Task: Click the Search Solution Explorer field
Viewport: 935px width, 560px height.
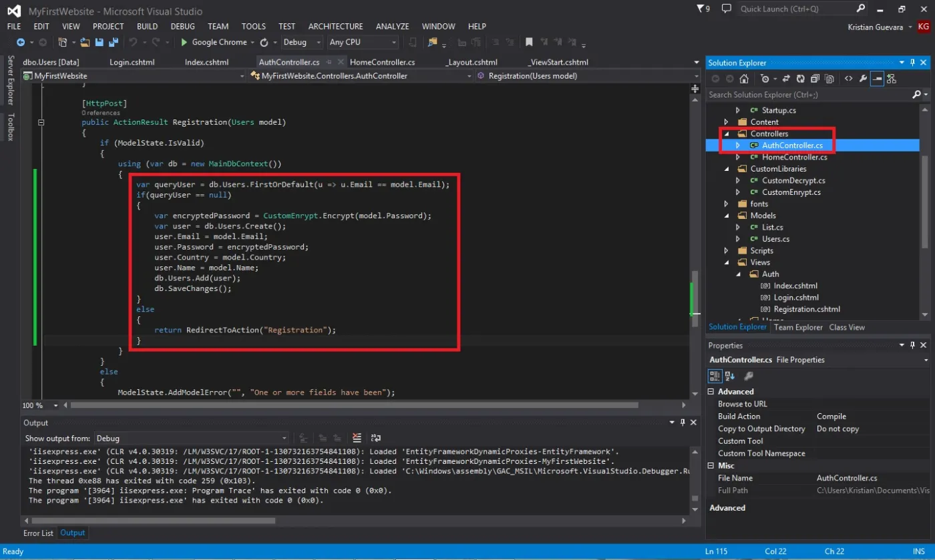Action: point(811,95)
